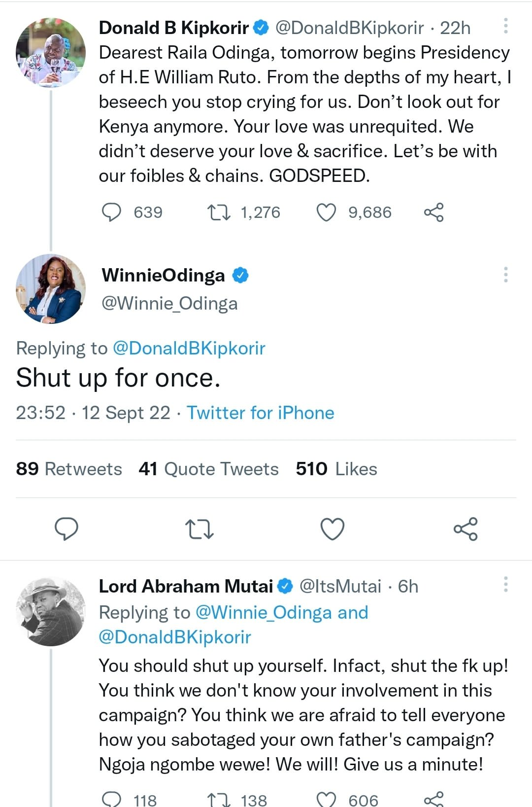Retweet Donald B Kipkorir's tweet
The image size is (532, 807).
[x=219, y=212]
